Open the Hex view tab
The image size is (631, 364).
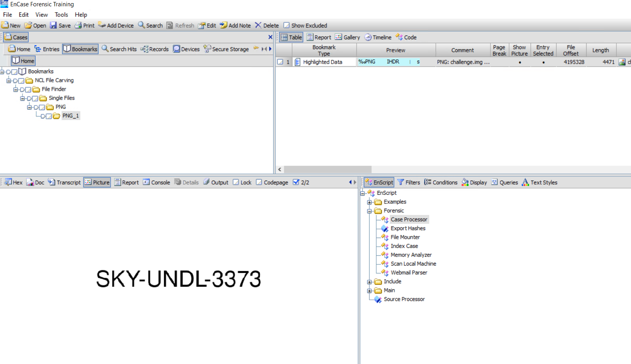13,182
